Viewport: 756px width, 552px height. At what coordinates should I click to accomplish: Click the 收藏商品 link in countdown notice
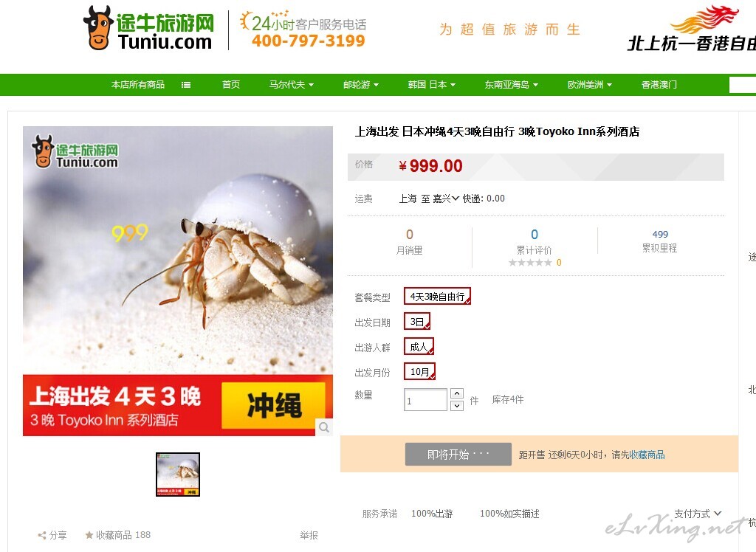[x=647, y=455]
